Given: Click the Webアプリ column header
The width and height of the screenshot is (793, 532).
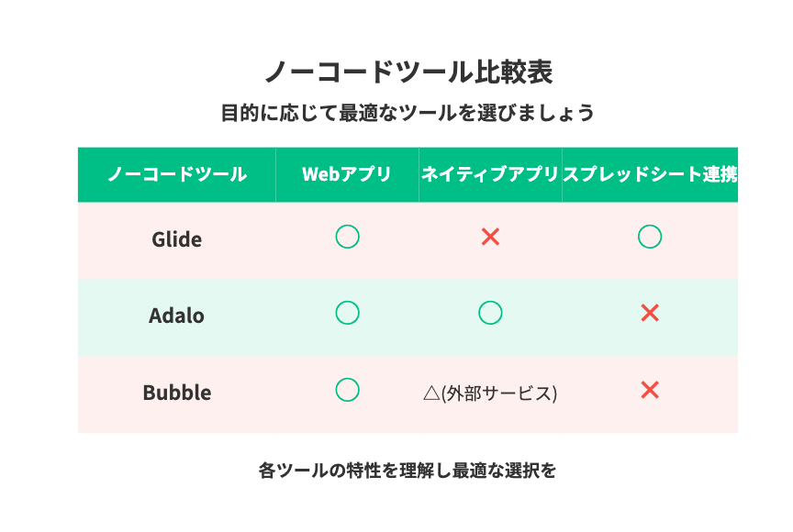Looking at the screenshot, I should click(x=347, y=174).
